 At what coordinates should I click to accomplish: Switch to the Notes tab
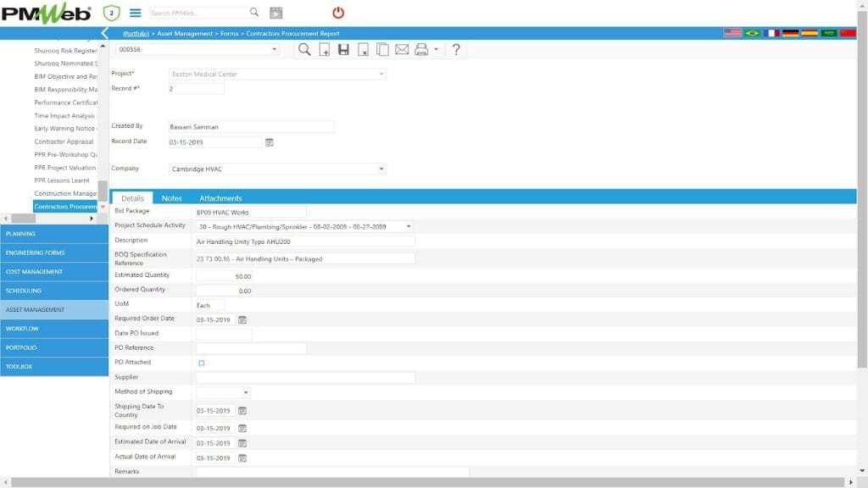click(x=171, y=198)
